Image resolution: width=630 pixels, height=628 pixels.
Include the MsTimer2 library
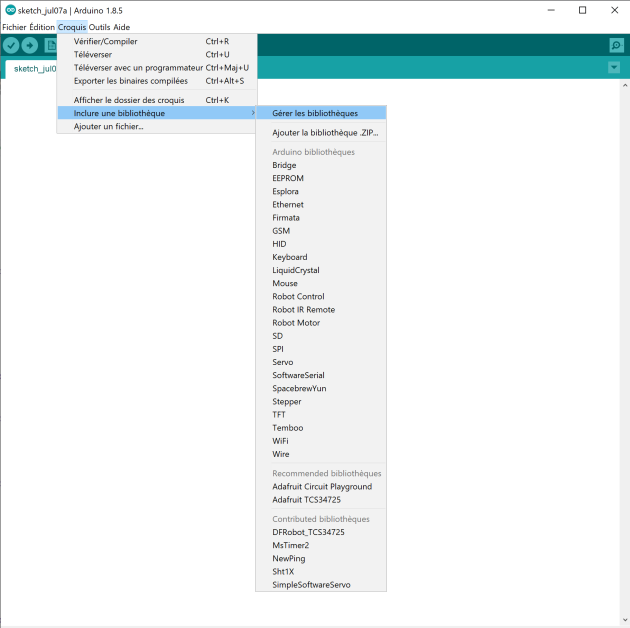pos(321,545)
